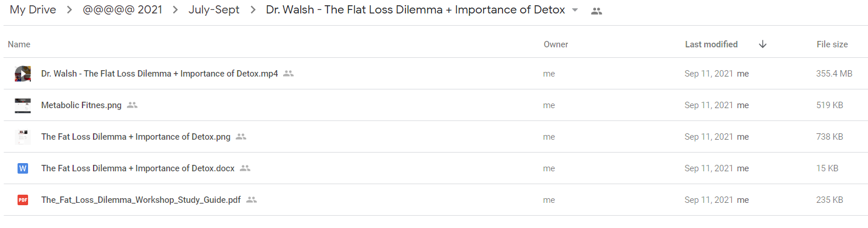868x228 pixels.
Task: Click the Word document icon for docx file
Action: tap(23, 168)
